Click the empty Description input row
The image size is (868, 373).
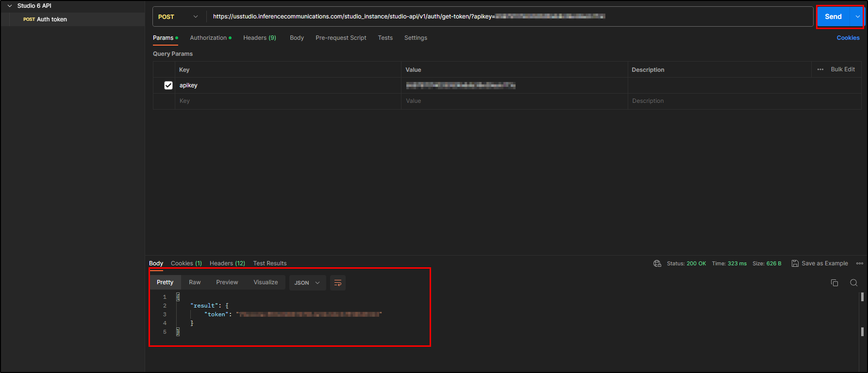pyautogui.click(x=744, y=101)
